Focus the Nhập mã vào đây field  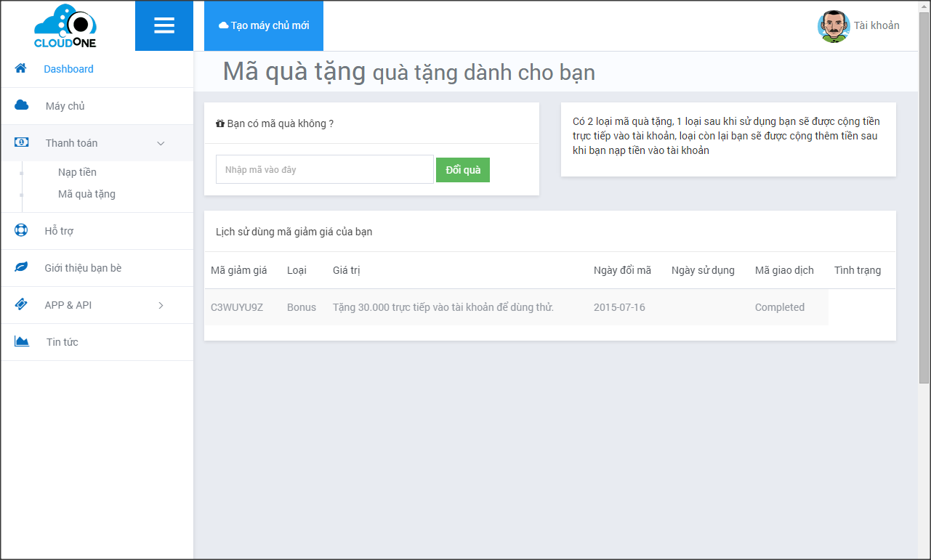324,169
